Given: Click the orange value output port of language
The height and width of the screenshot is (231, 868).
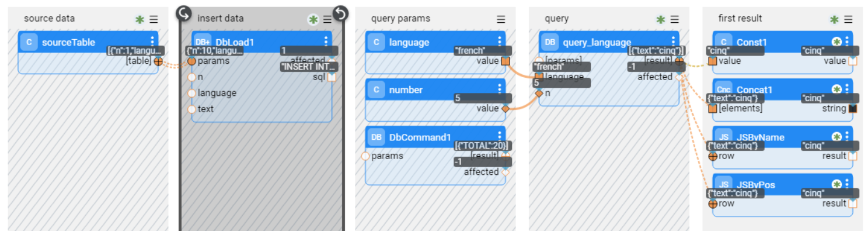Looking at the screenshot, I should click(x=506, y=61).
